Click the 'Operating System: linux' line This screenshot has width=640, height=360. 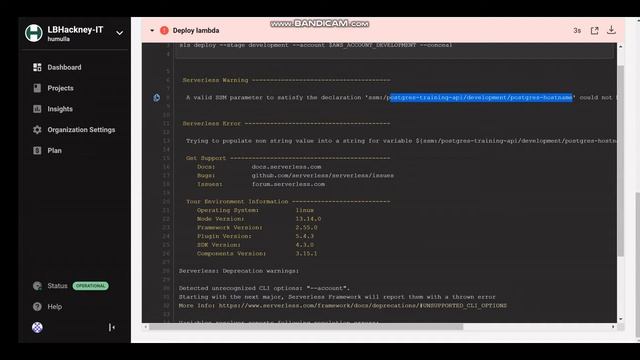[x=256, y=210]
